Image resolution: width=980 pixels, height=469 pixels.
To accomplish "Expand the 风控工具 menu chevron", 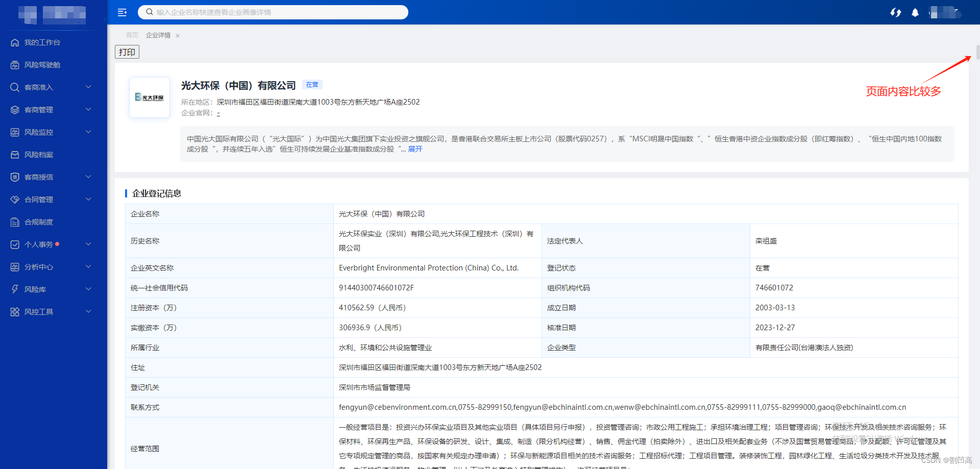I will [x=88, y=312].
